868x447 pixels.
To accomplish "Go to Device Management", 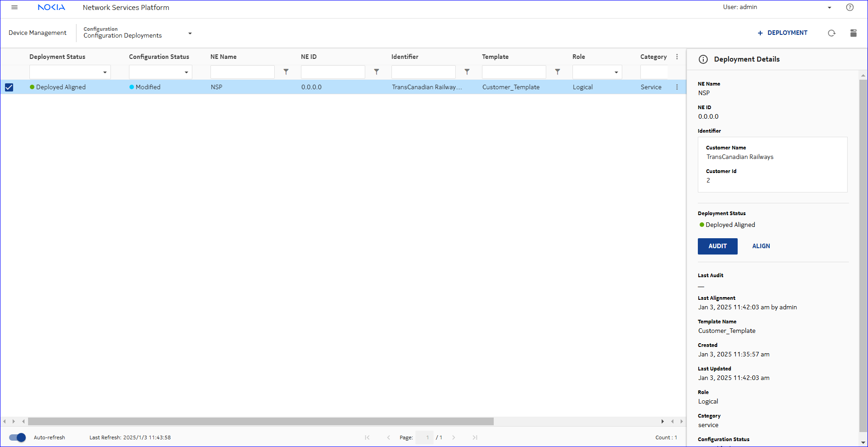I will [x=38, y=33].
